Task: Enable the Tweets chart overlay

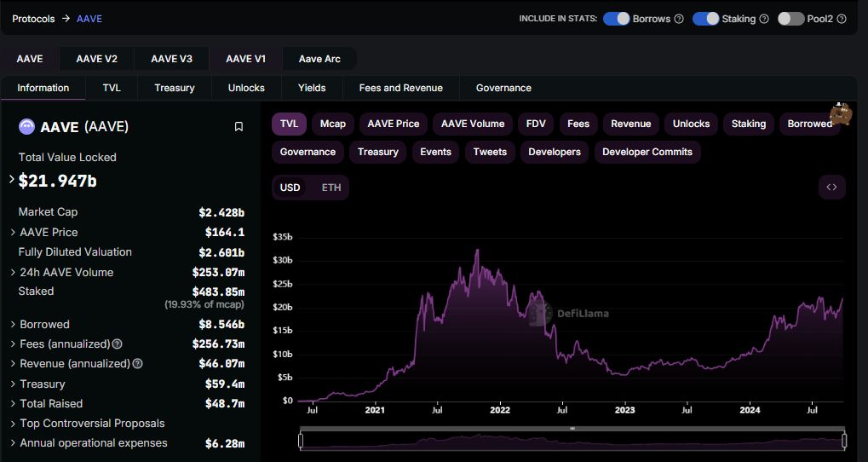Action: pyautogui.click(x=490, y=153)
